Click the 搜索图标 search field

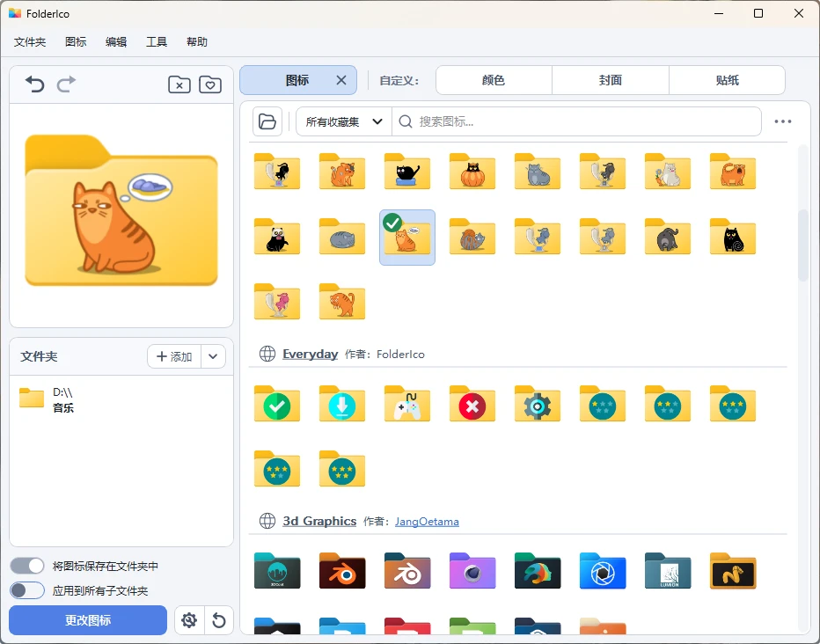[576, 121]
